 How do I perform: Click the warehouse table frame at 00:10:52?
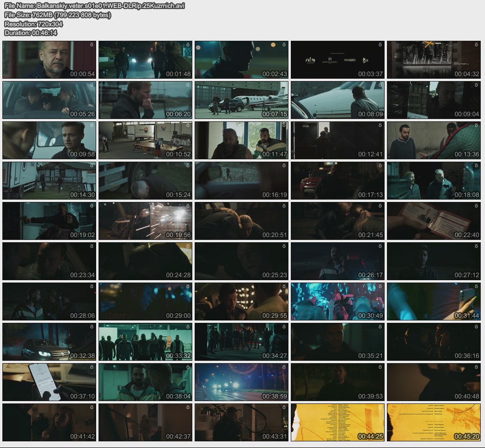coord(145,140)
